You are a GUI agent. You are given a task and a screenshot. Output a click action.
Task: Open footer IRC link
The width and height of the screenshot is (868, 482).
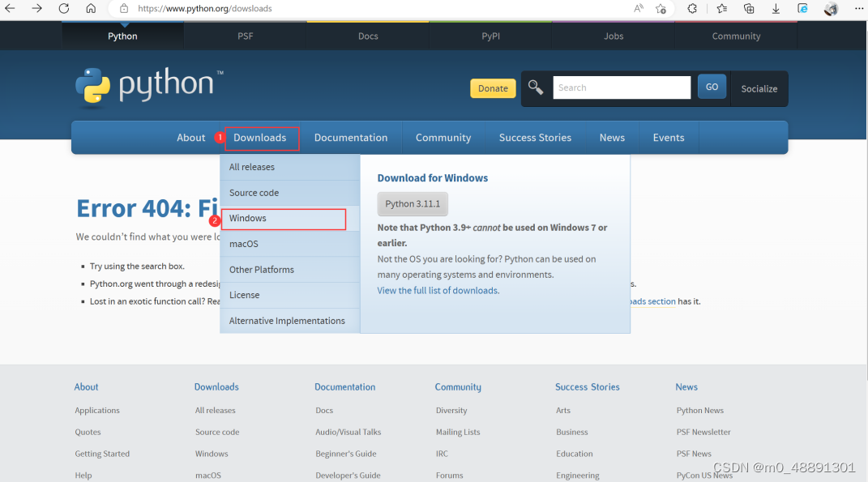[x=442, y=454]
